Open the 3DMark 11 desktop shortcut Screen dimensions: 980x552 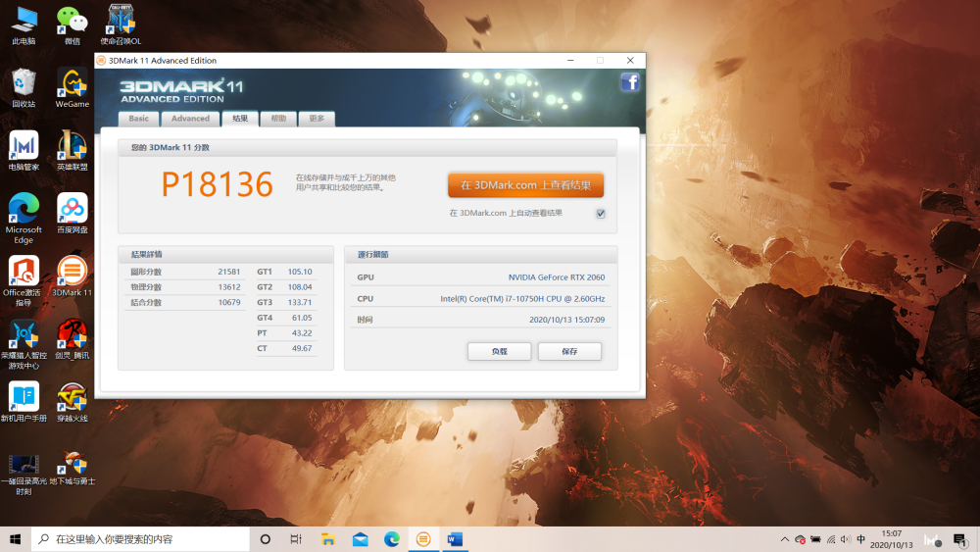[73, 276]
